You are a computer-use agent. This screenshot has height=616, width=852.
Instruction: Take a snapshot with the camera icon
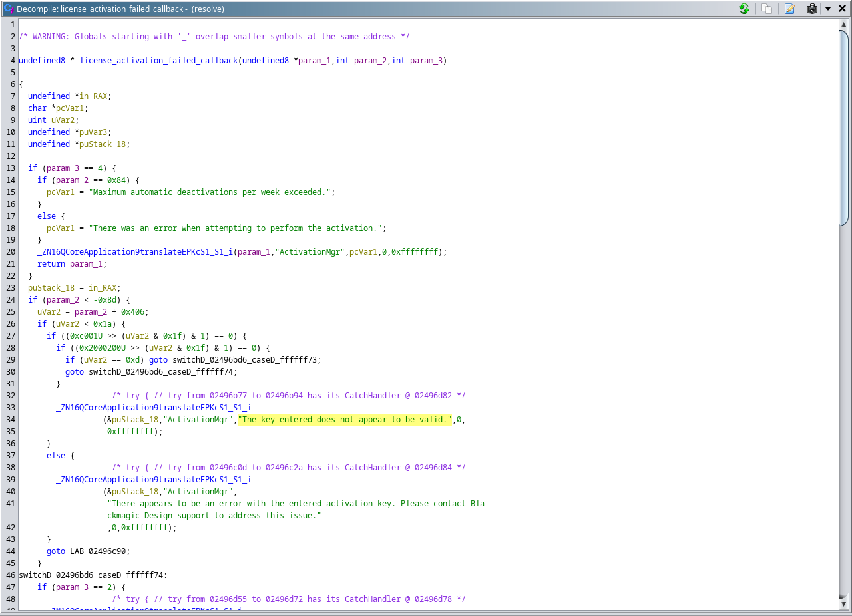[811, 9]
